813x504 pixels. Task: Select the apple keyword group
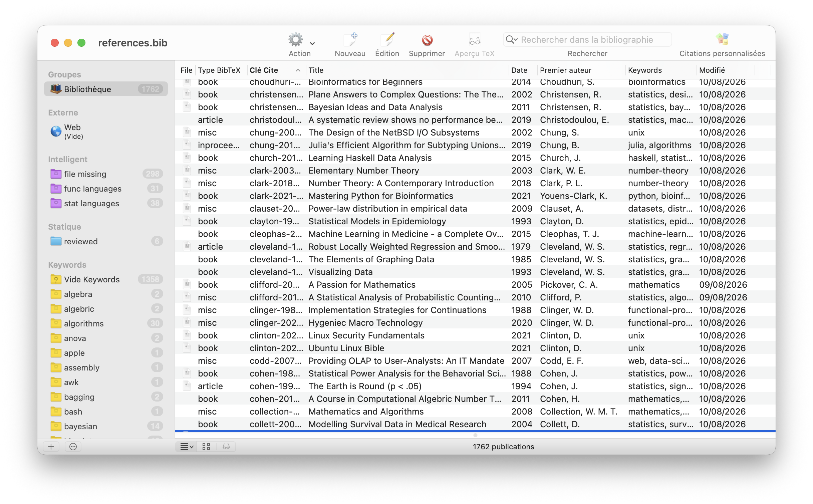pyautogui.click(x=106, y=353)
